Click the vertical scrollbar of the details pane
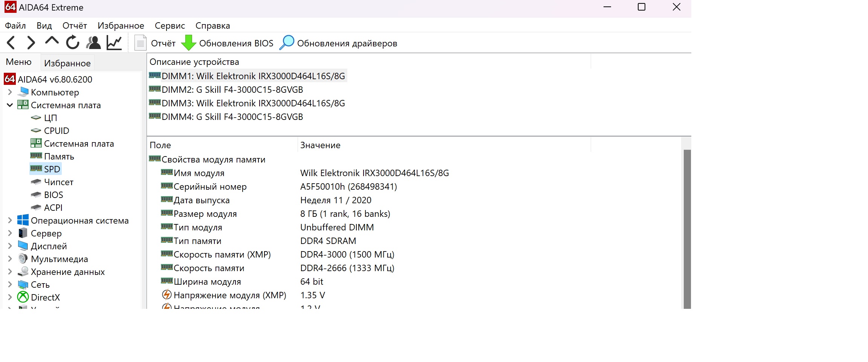 click(687, 229)
